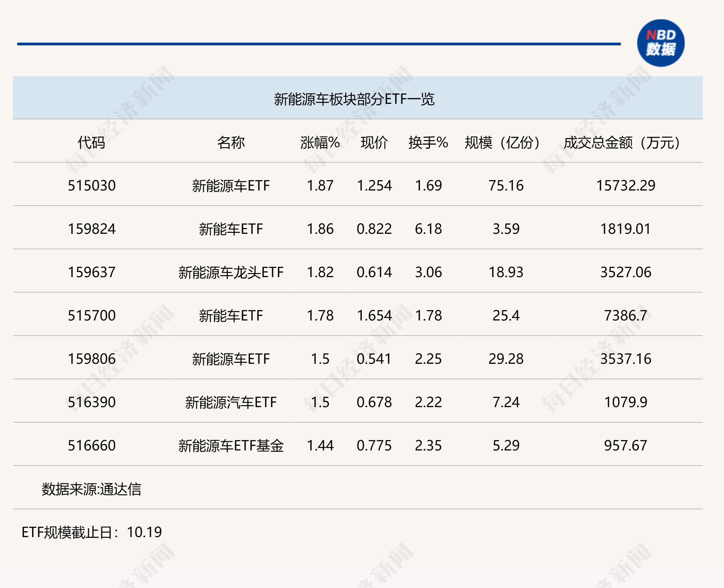Select the transaction amount 1079.9
The image size is (724, 588).
(626, 402)
